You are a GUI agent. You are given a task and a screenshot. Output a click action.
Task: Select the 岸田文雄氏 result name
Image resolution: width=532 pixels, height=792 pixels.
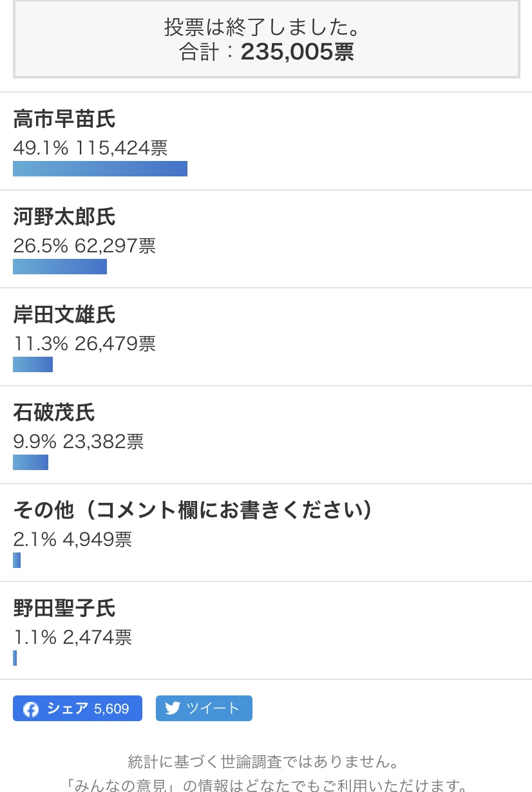(x=64, y=315)
